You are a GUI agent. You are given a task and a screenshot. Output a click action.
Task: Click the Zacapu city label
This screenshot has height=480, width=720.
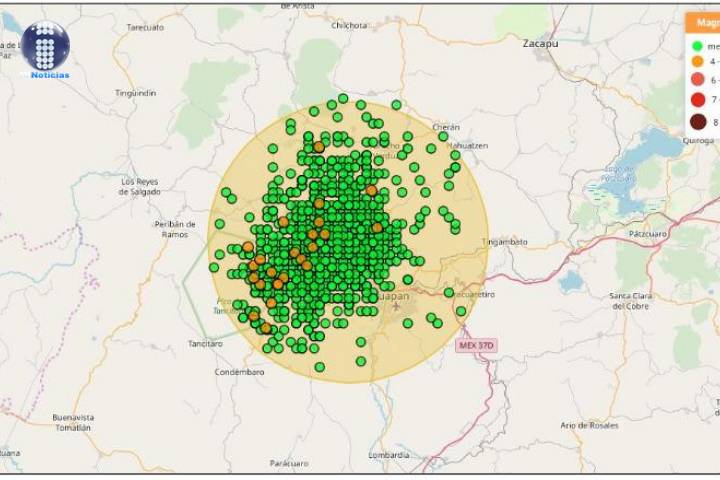point(540,44)
